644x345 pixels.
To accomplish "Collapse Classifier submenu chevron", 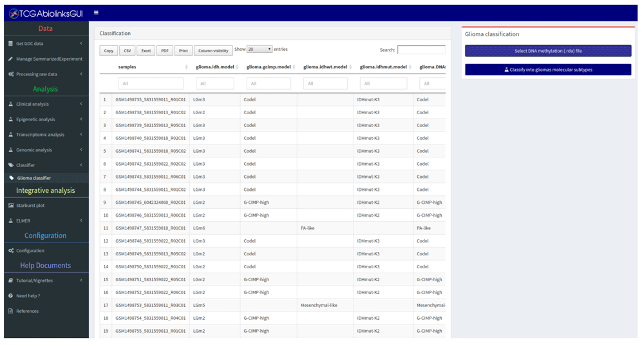I will point(81,165).
